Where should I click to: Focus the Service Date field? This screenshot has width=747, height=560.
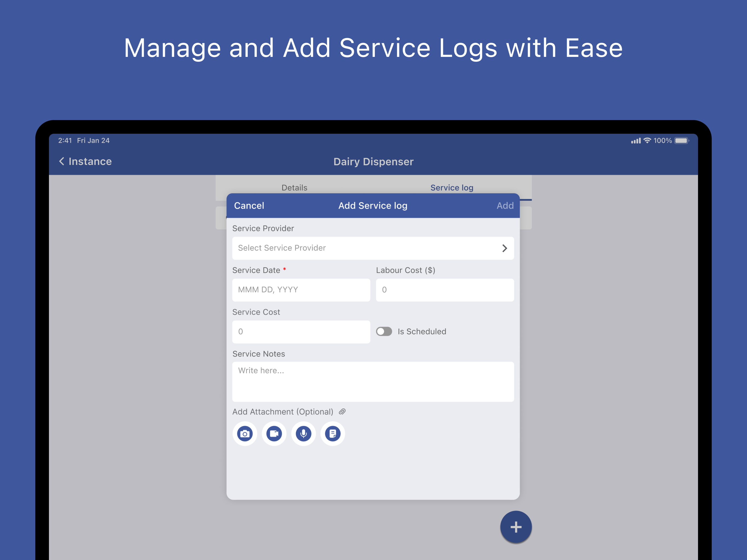click(x=301, y=290)
